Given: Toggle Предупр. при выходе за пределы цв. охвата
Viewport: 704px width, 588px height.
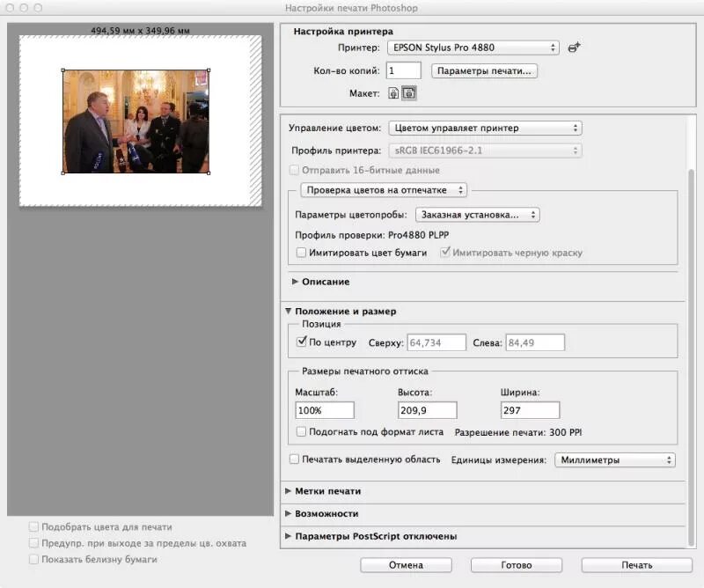Looking at the screenshot, I should [33, 543].
